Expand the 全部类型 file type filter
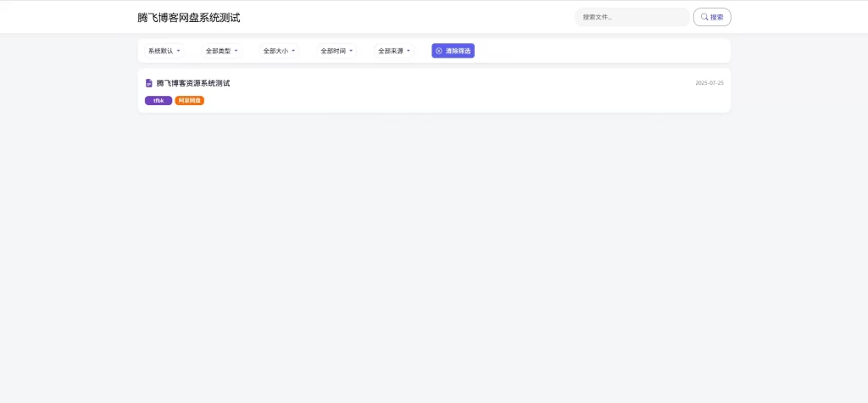The height and width of the screenshot is (403, 868). click(x=221, y=51)
